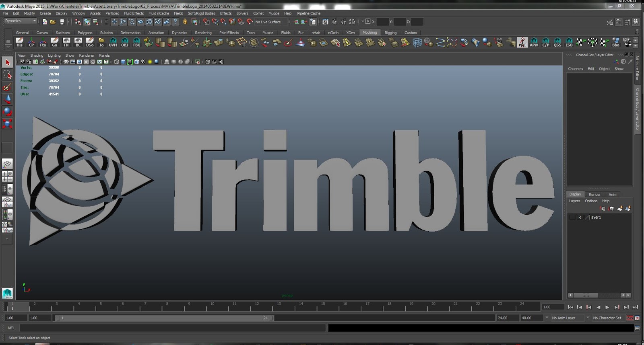Open the Channels menu in Channel Box
Image resolution: width=644 pixels, height=345 pixels.
tap(576, 69)
